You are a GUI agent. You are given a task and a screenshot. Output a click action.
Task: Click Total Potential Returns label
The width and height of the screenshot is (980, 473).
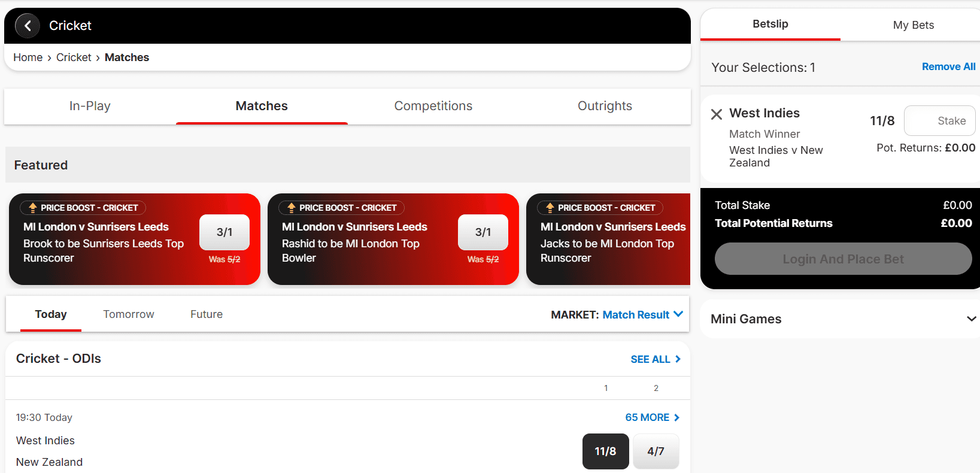pos(773,223)
